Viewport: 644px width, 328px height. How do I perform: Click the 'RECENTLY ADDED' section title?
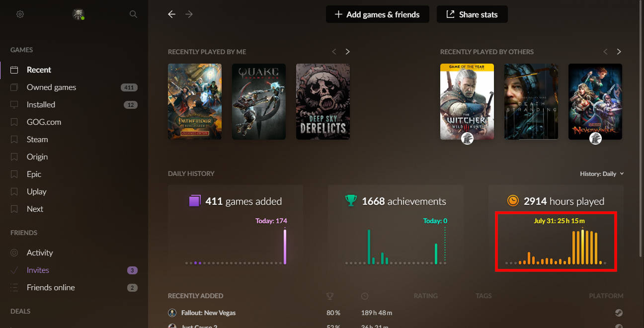point(195,296)
